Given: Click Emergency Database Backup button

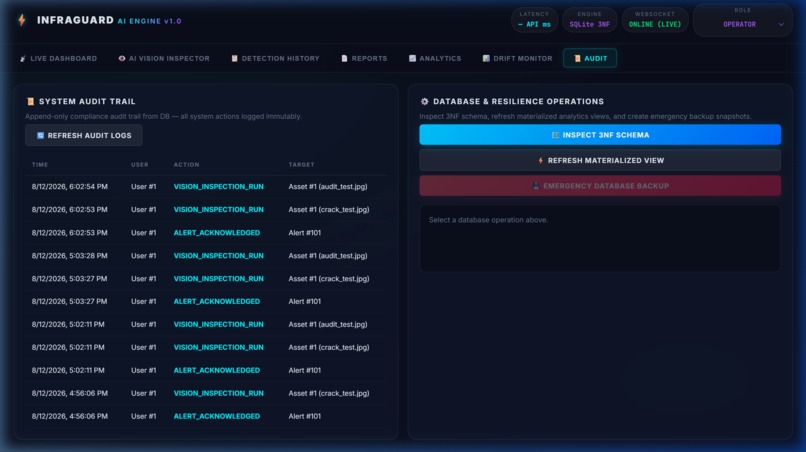Looking at the screenshot, I should click(600, 186).
